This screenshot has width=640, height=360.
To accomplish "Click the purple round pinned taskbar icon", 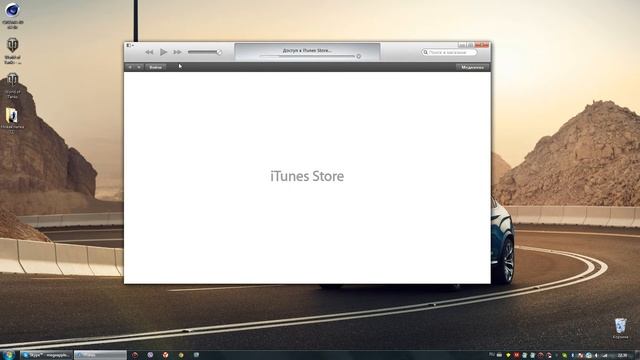I will tap(150, 355).
